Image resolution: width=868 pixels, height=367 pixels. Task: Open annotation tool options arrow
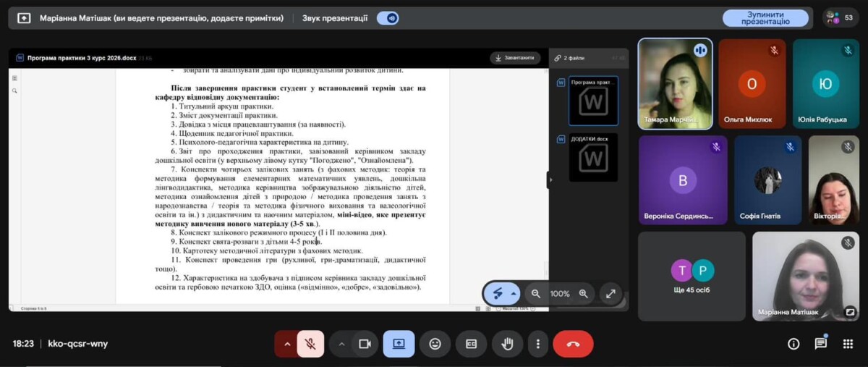point(514,294)
